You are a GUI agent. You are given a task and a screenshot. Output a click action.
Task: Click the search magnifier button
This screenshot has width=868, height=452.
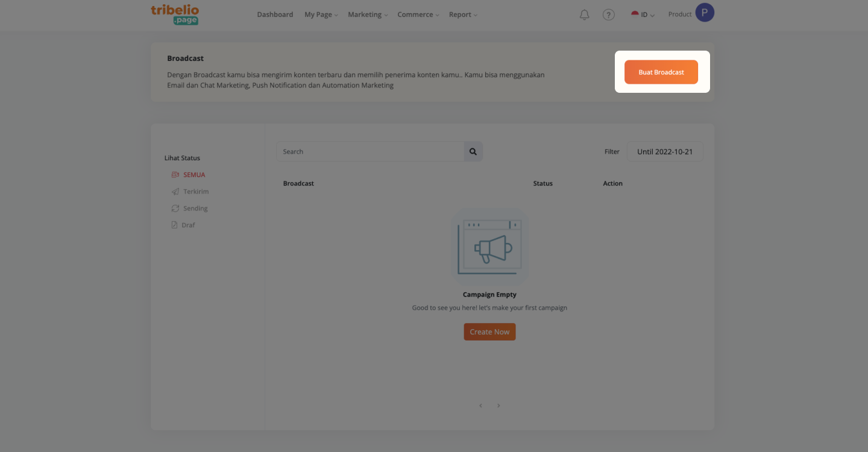(473, 152)
